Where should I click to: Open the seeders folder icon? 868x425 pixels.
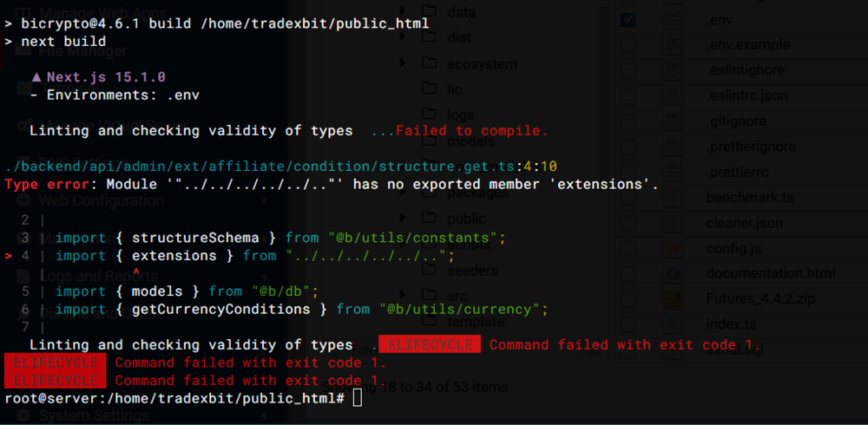tap(429, 270)
